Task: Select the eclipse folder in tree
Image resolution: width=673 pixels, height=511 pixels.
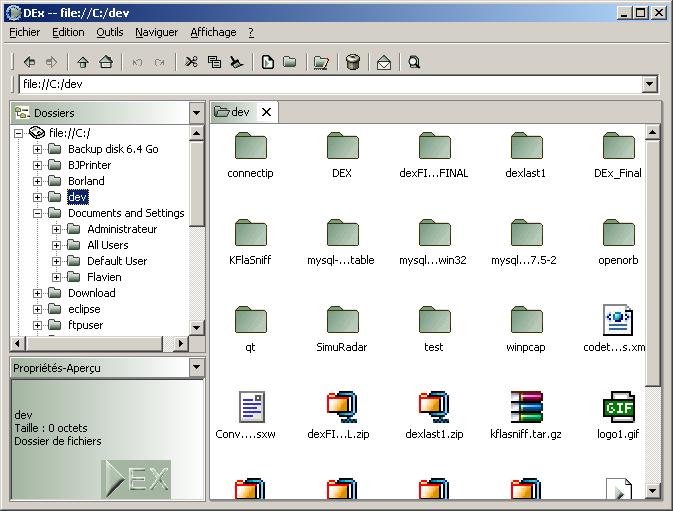Action: (84, 309)
